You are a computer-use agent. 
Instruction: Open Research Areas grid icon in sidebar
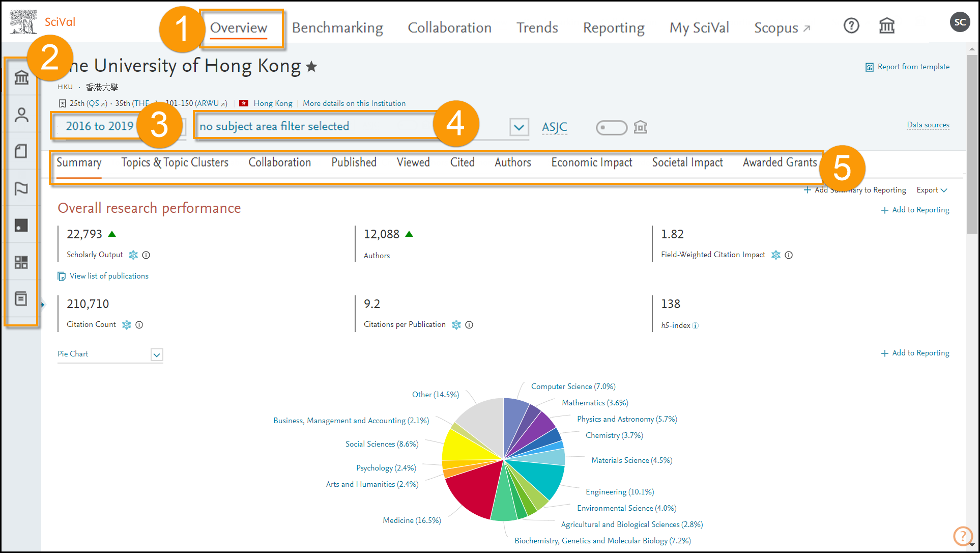click(21, 262)
